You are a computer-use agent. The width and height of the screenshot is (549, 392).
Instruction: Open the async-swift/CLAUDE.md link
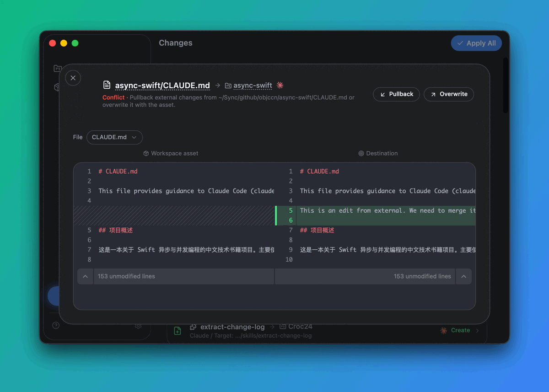point(162,86)
